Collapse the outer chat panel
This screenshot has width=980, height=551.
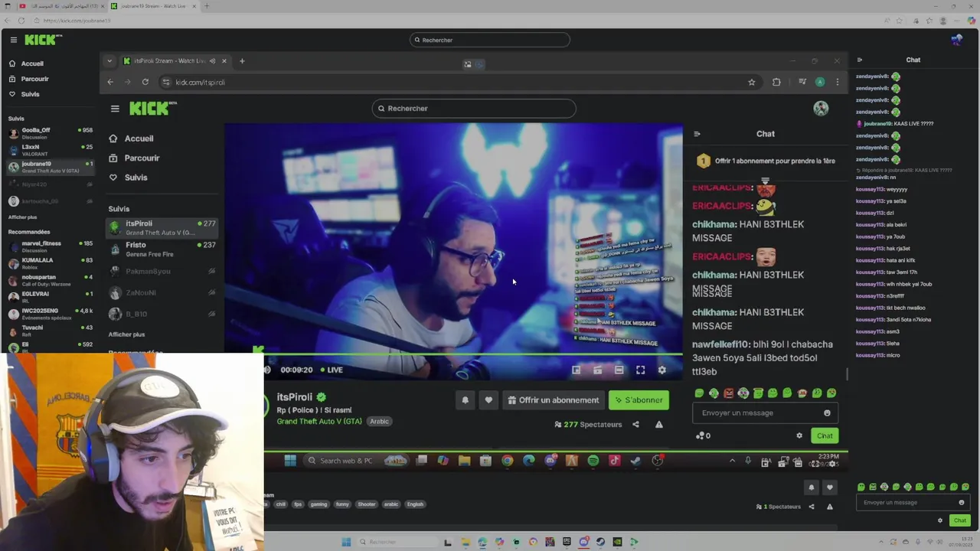[x=859, y=60]
